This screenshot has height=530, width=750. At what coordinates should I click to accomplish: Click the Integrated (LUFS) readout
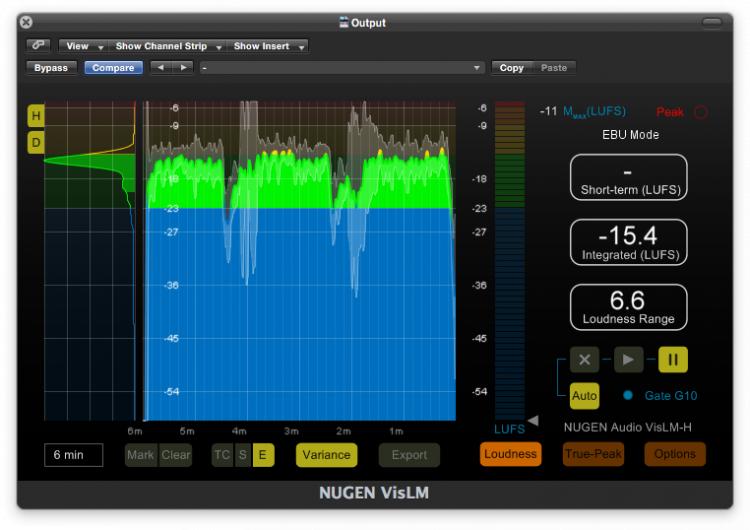(x=629, y=242)
